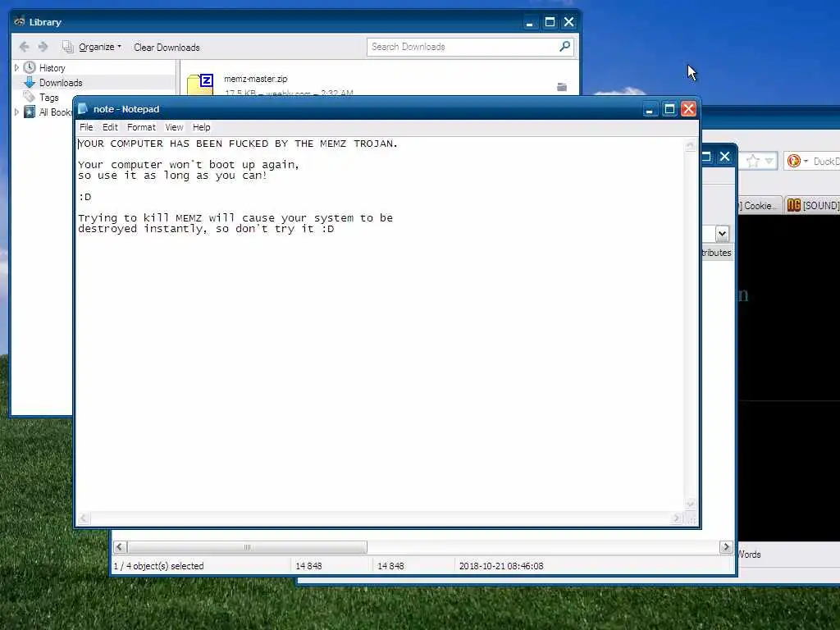Click Notepad title bar icon
The width and height of the screenshot is (840, 630).
(x=83, y=109)
